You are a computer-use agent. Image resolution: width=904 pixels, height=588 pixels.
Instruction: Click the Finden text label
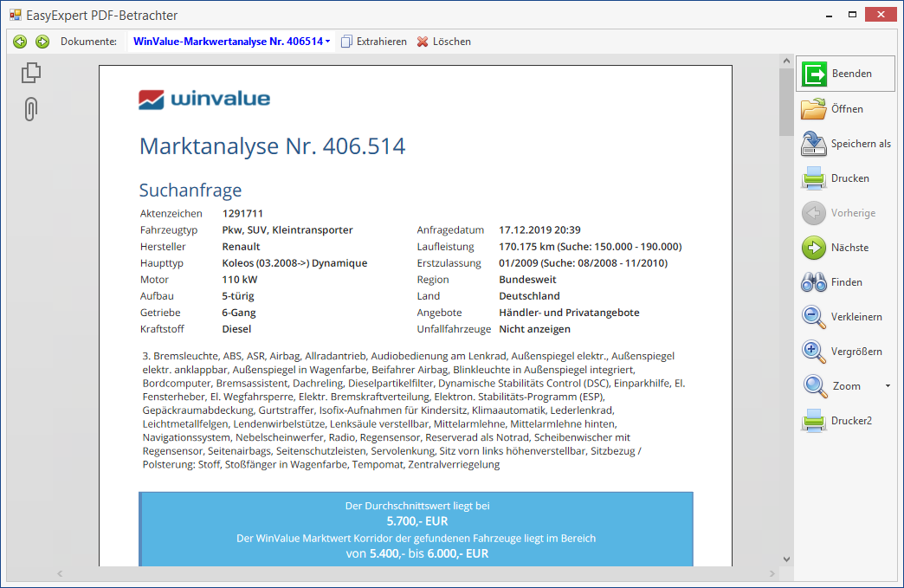846,282
